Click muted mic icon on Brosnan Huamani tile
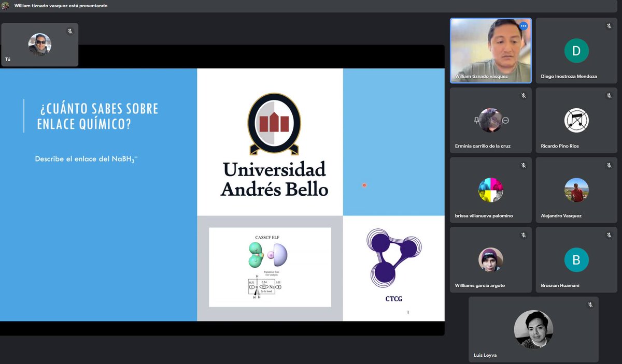The image size is (622, 364). [x=609, y=235]
